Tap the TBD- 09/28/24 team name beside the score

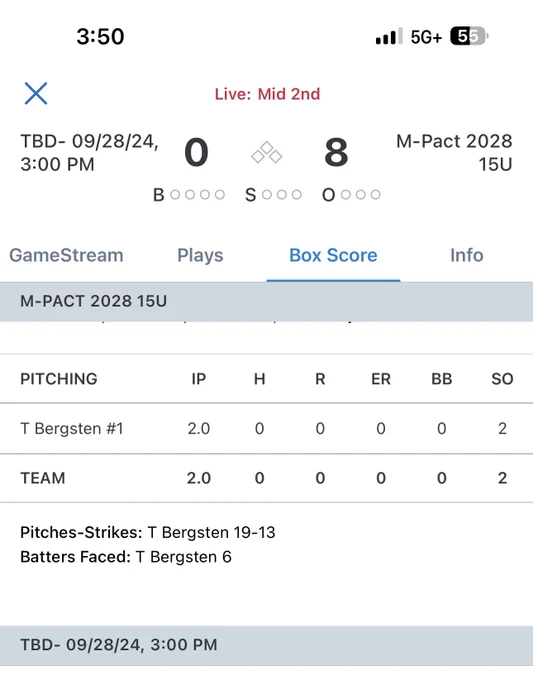point(90,153)
